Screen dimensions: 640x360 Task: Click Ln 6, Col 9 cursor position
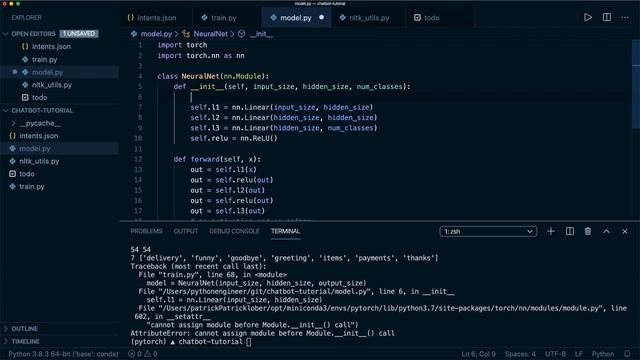pos(478,354)
